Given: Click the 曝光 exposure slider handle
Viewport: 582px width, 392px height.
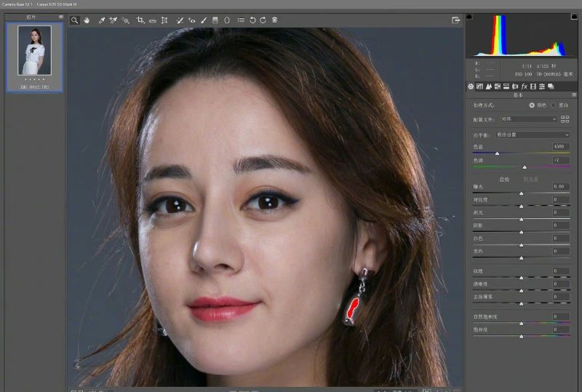Looking at the screenshot, I should pos(521,193).
